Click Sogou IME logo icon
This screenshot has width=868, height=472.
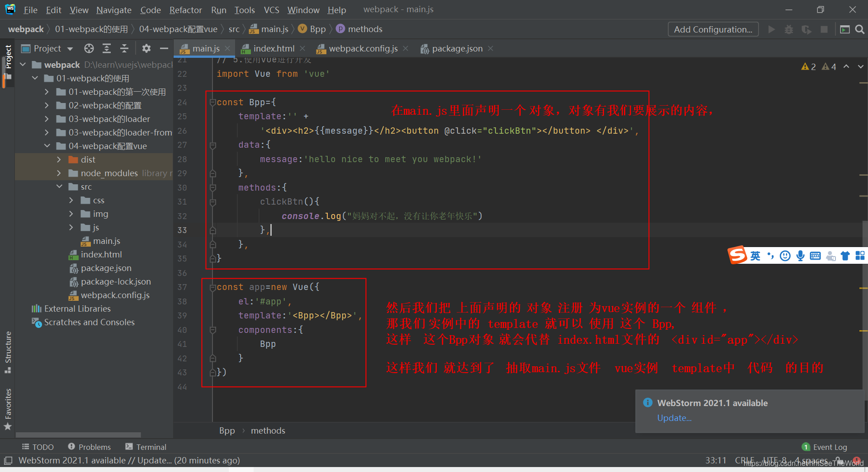click(x=737, y=255)
